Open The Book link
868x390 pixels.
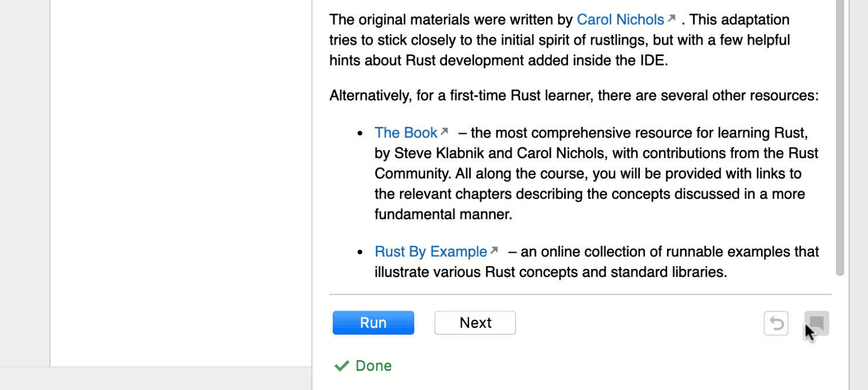pyautogui.click(x=405, y=133)
